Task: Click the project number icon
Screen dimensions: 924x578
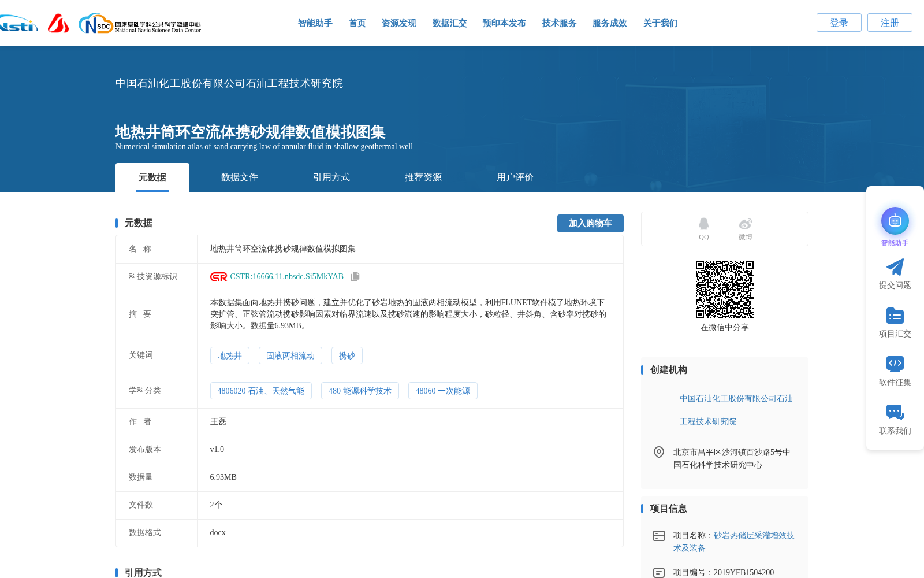Action: click(658, 572)
